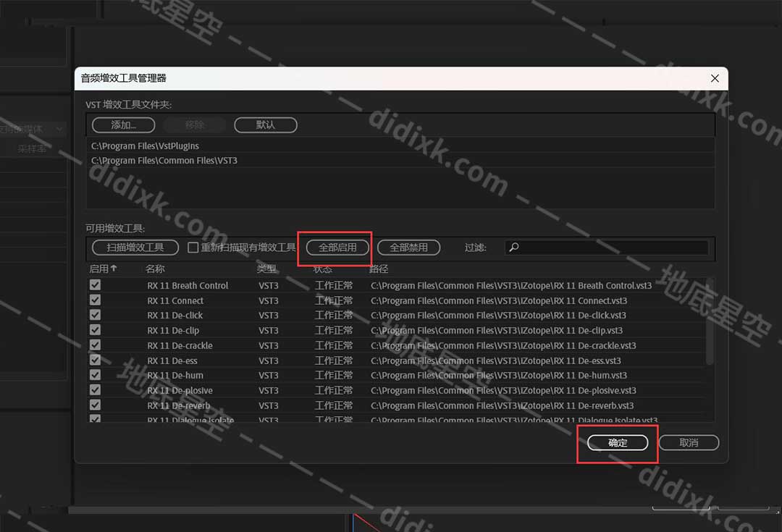Click path of RX 11 Breath Control.vst3
This screenshot has height=532, width=782.
[x=511, y=286]
